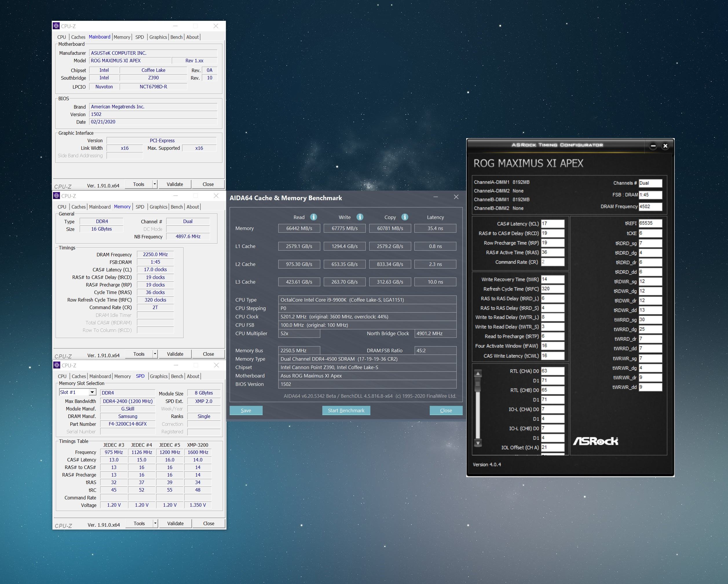Click the Read info icon in AIDA64
The height and width of the screenshot is (584, 728).
click(313, 217)
